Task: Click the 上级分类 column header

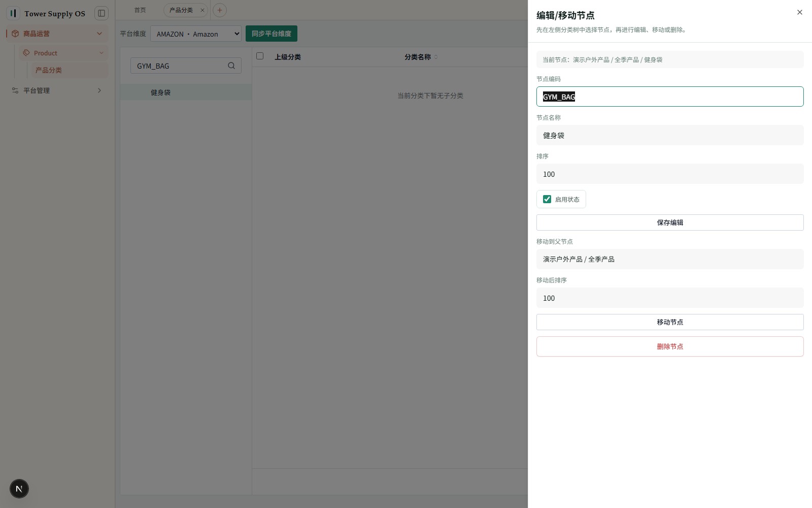Action: point(288,57)
